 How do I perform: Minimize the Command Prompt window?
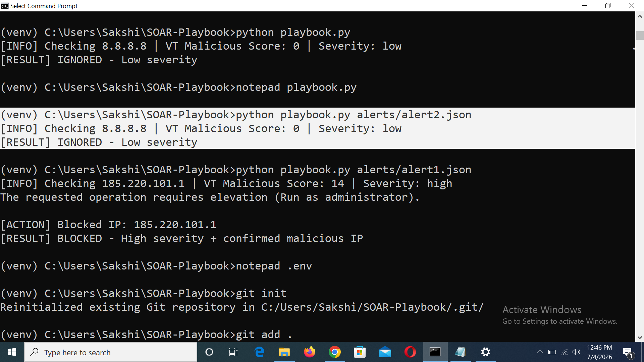(585, 6)
